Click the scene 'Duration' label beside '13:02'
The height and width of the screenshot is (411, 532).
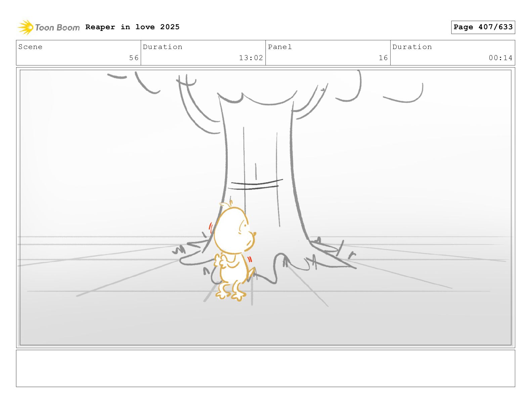[163, 47]
